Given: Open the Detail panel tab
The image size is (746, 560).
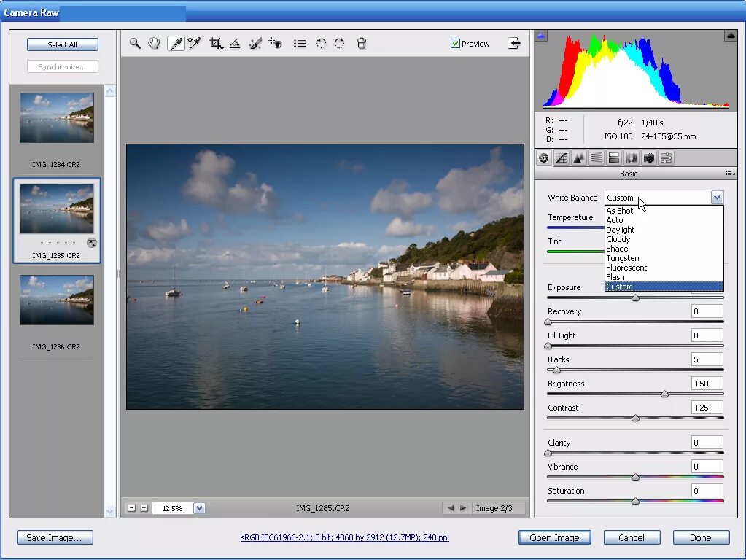Looking at the screenshot, I should tap(579, 158).
